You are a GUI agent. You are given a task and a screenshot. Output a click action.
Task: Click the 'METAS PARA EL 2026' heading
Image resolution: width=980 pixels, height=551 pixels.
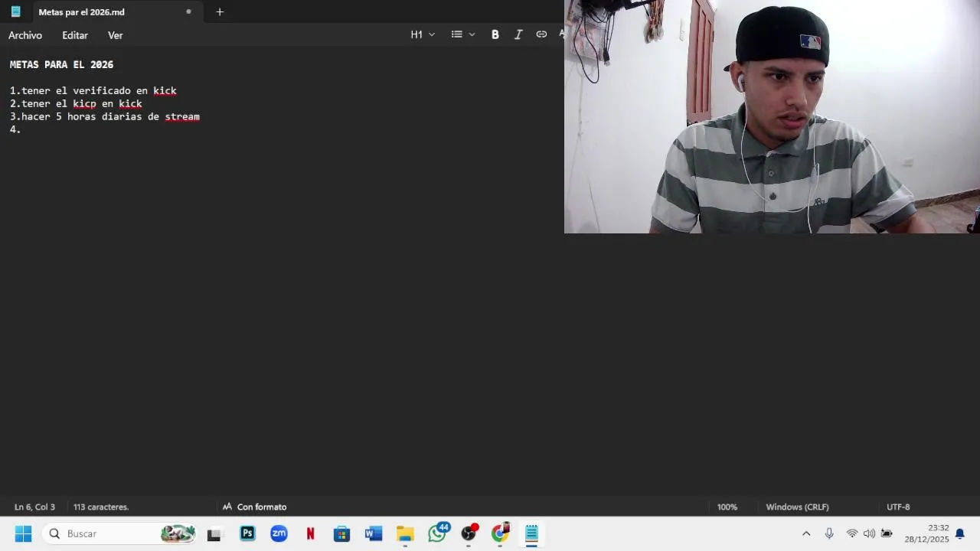[x=61, y=65]
